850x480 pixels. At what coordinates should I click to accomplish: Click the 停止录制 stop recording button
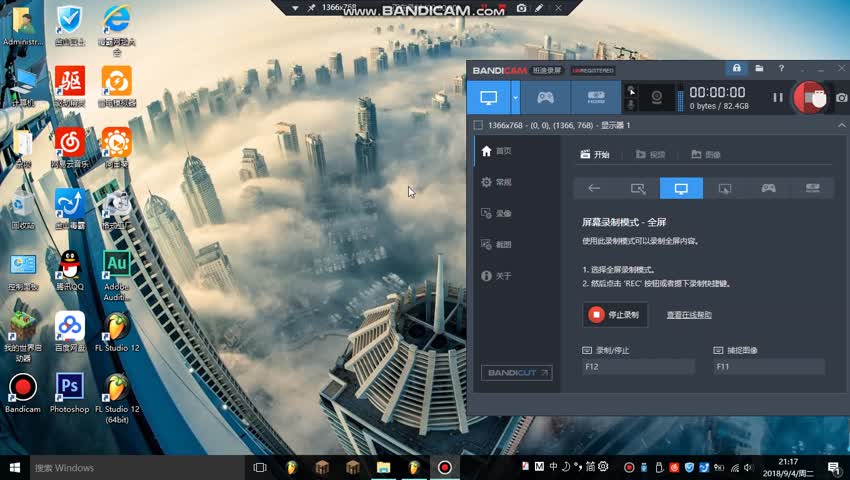coord(615,315)
